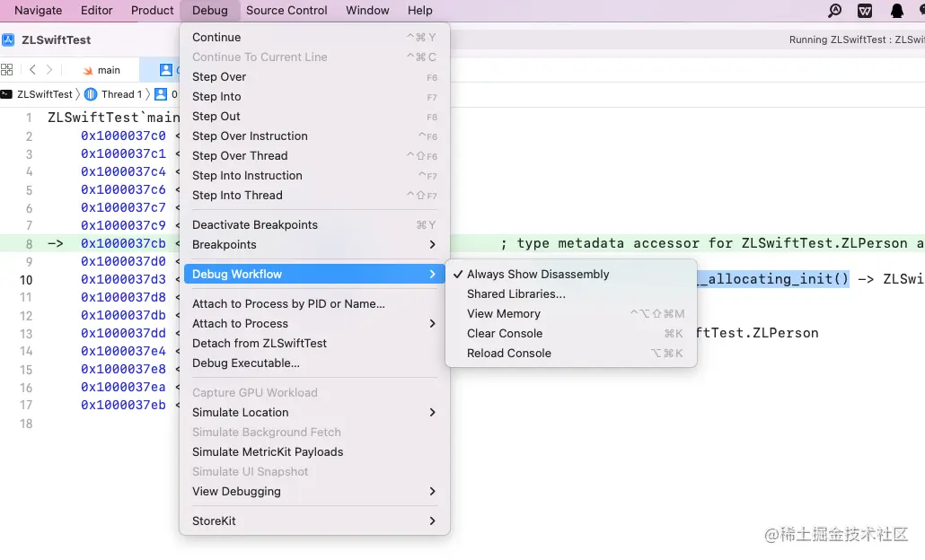925x560 pixels.
Task: Toggle Always Show Disassembly option
Action: tap(570, 274)
